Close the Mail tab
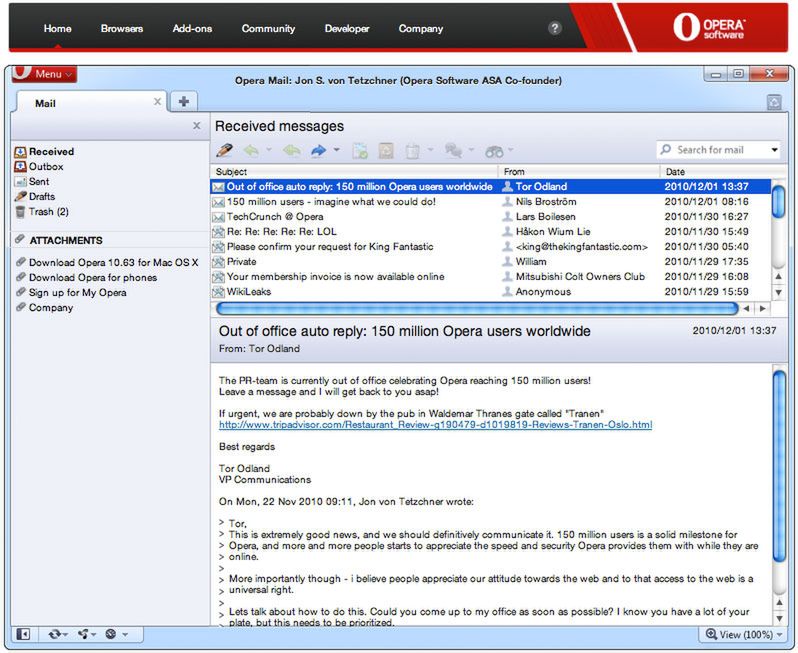 pyautogui.click(x=158, y=102)
